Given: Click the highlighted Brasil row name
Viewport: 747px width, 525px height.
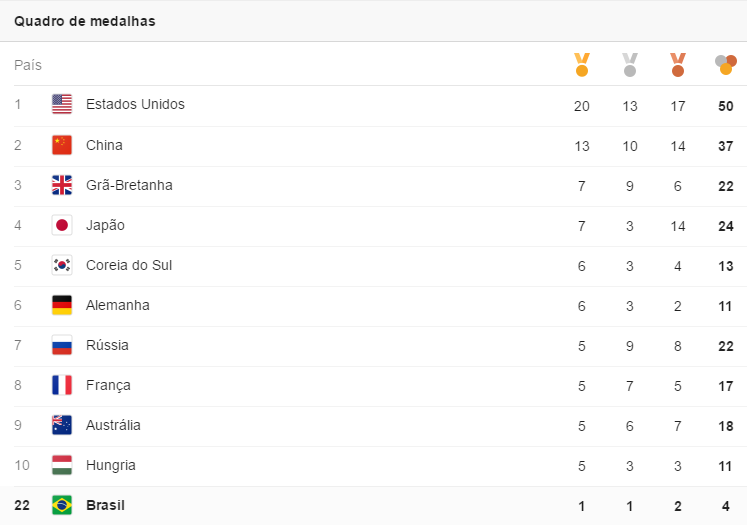Looking at the screenshot, I should click(x=105, y=505).
